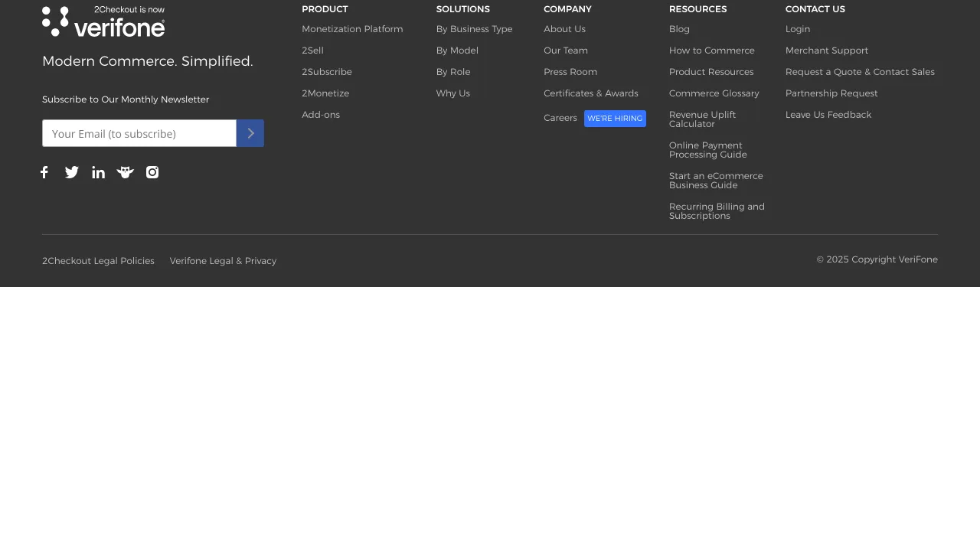
Task: Click Subscribe to Our Monthly Newsletter label
Action: point(126,99)
